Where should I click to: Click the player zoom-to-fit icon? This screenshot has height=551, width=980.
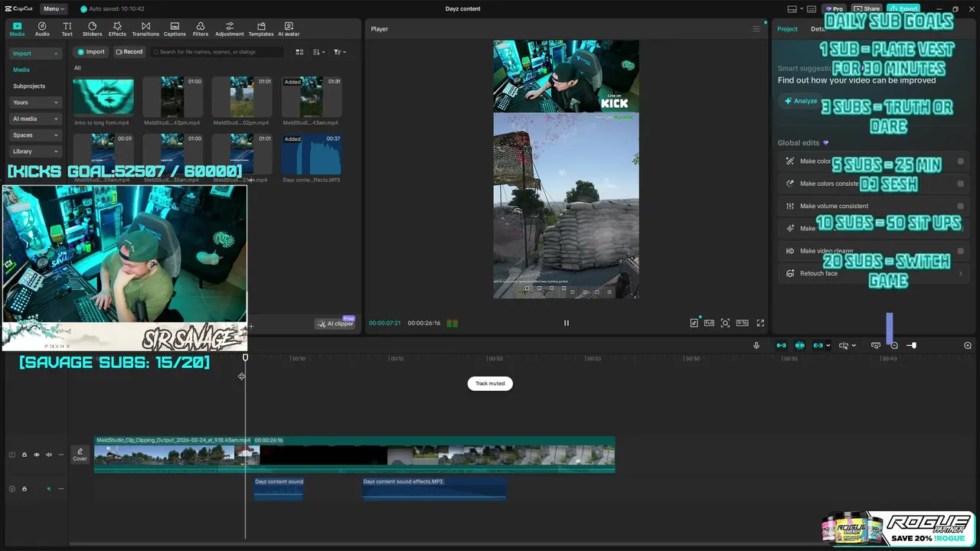click(725, 323)
